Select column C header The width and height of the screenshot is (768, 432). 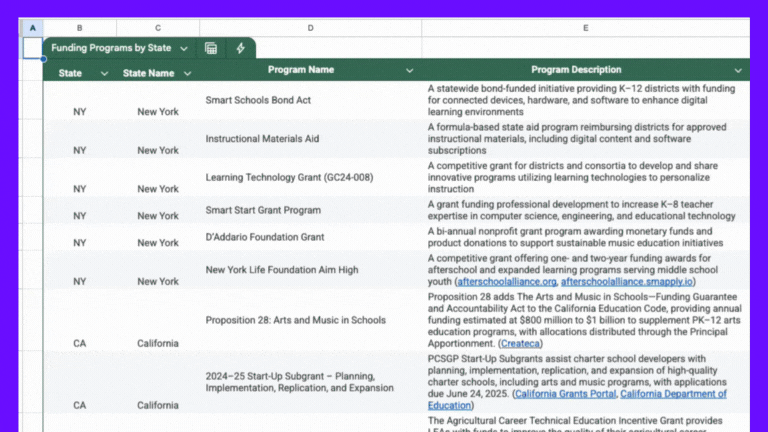pos(158,28)
